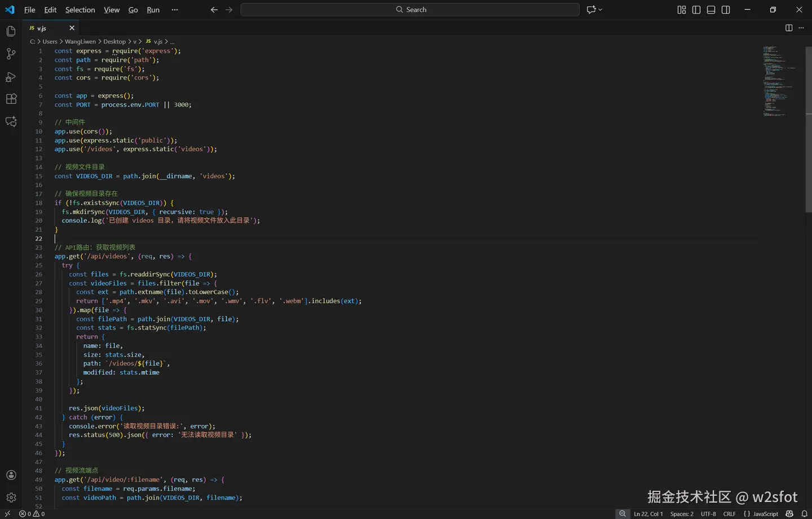Open the notifications bell
The height and width of the screenshot is (519, 812).
click(805, 514)
